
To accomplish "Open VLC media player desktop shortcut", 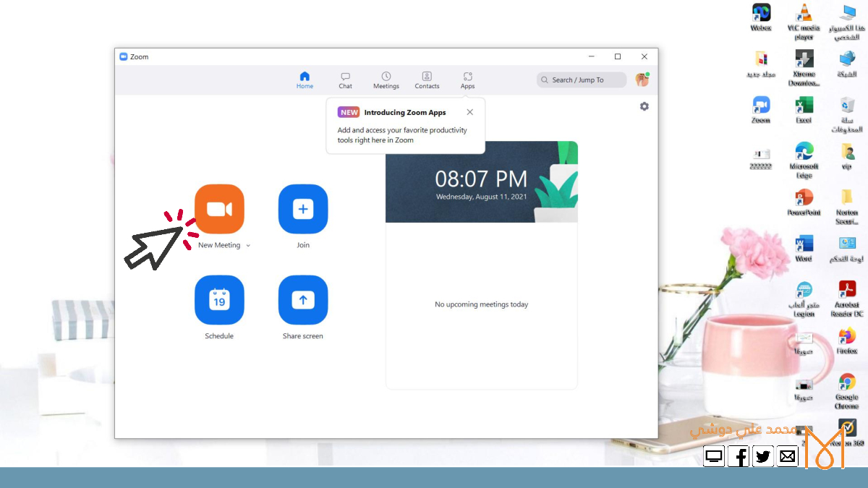I will pyautogui.click(x=804, y=14).
